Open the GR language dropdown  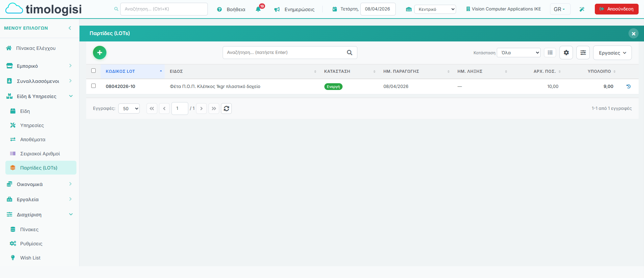(560, 9)
